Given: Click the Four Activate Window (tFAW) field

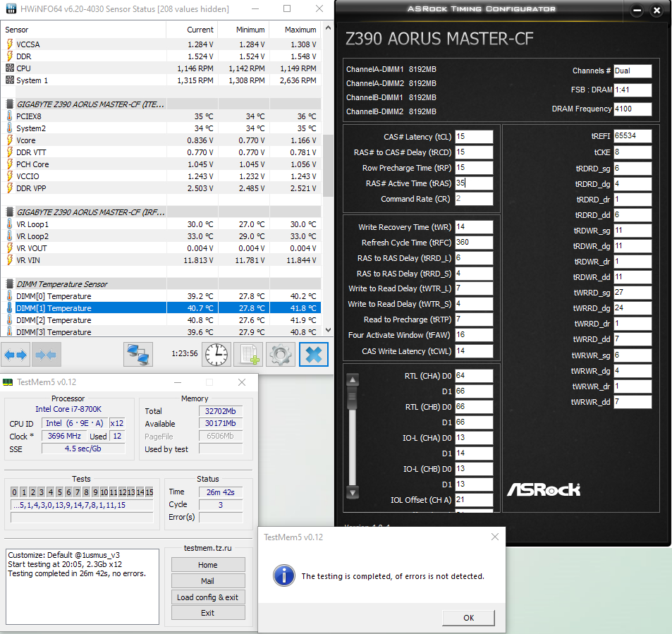Looking at the screenshot, I should click(474, 335).
